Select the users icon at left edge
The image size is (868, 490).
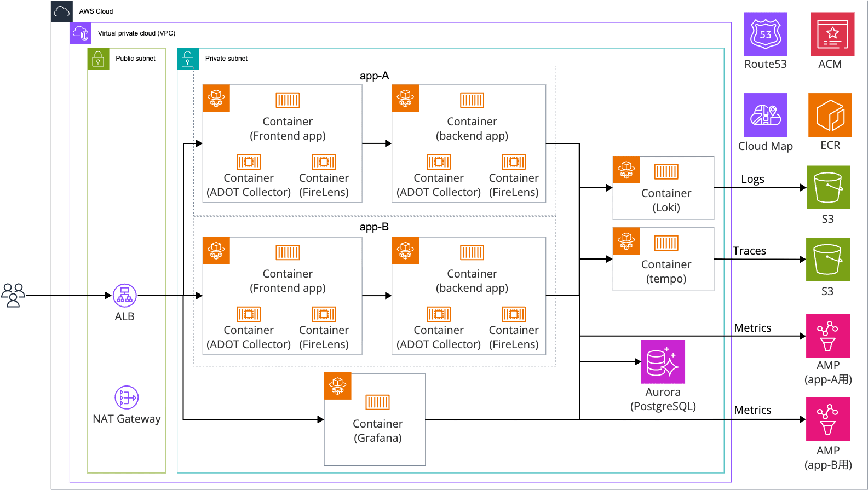click(x=14, y=295)
